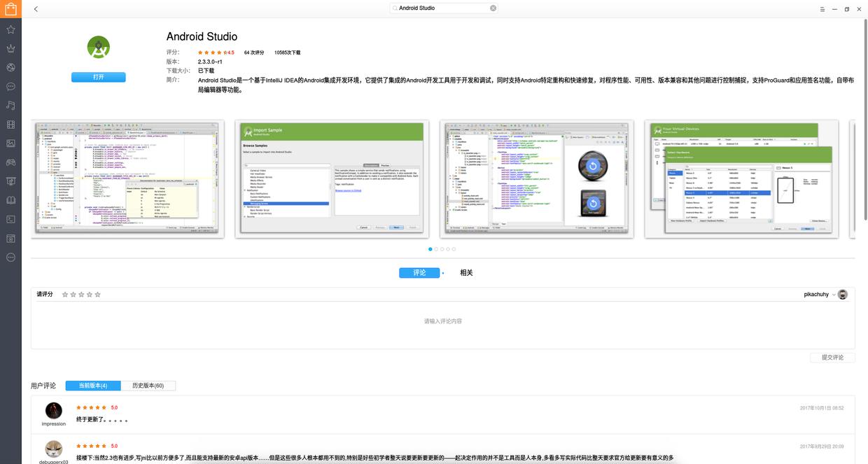Click the 打开 button
This screenshot has height=464, width=868.
click(99, 77)
